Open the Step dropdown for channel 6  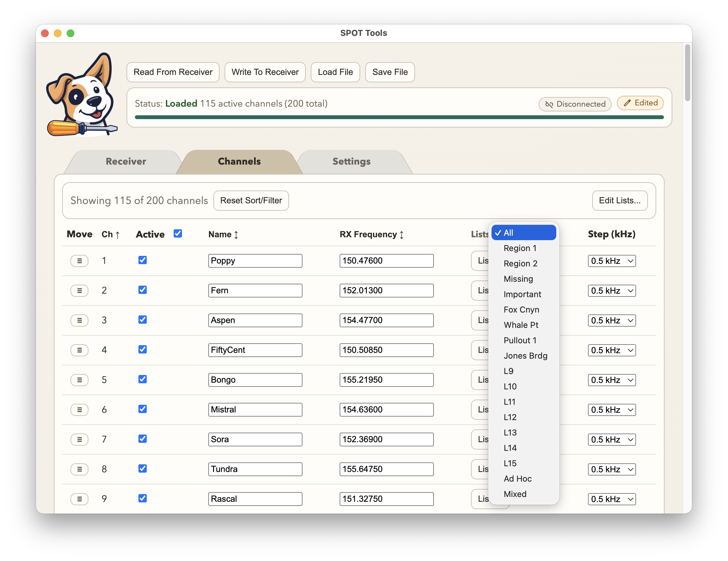pos(611,410)
